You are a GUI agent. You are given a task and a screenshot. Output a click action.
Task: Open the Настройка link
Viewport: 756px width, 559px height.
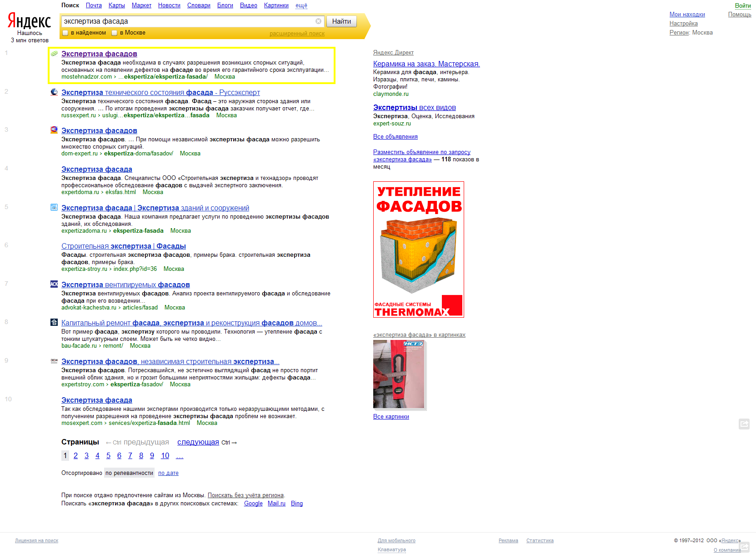click(684, 24)
